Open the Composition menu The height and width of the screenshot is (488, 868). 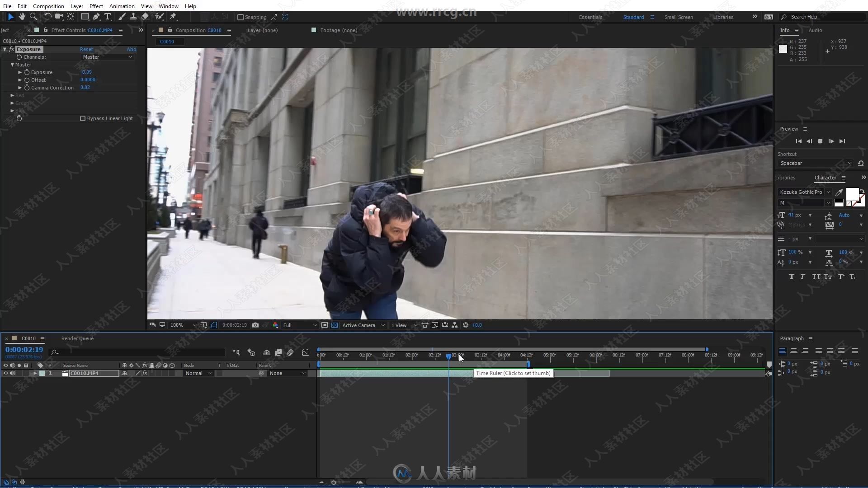pyautogui.click(x=48, y=6)
